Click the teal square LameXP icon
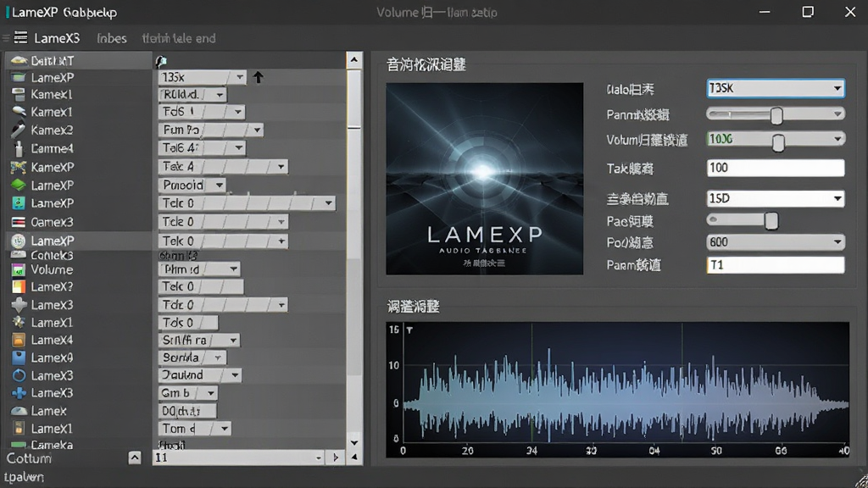 tap(19, 203)
